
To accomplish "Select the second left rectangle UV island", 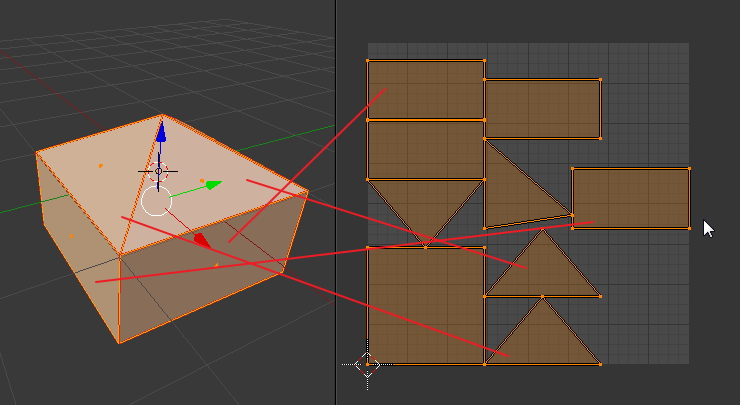I will point(426,150).
